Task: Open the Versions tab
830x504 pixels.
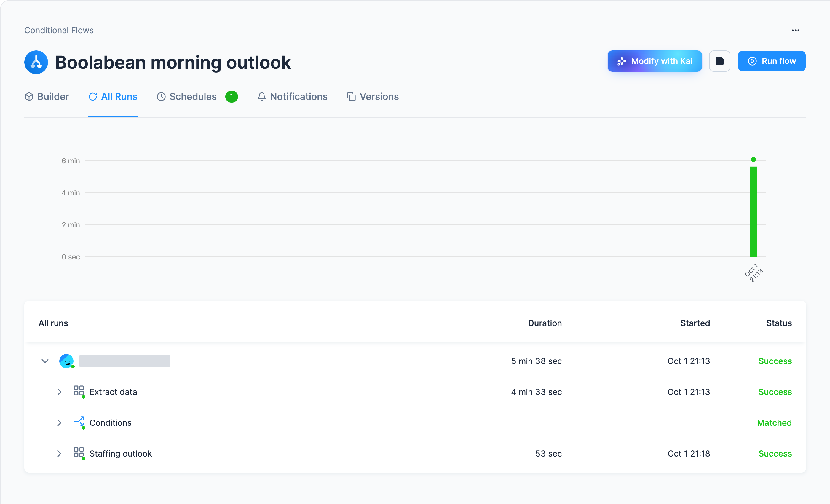Action: [373, 97]
